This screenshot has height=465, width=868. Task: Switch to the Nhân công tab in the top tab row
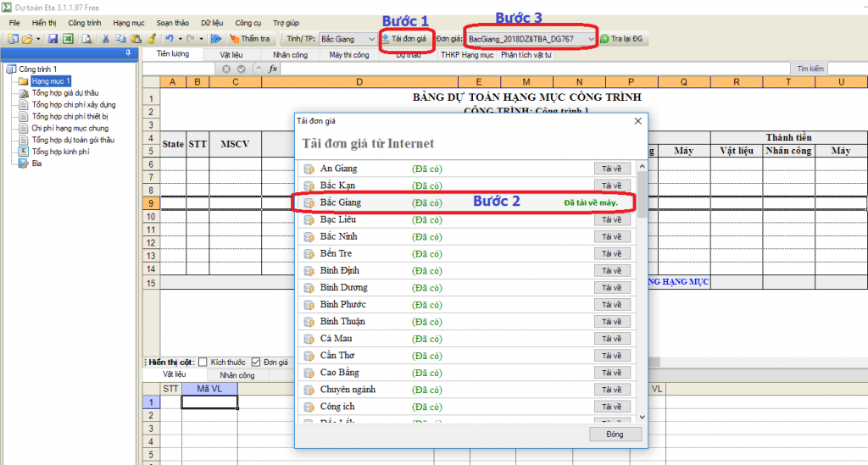289,55
